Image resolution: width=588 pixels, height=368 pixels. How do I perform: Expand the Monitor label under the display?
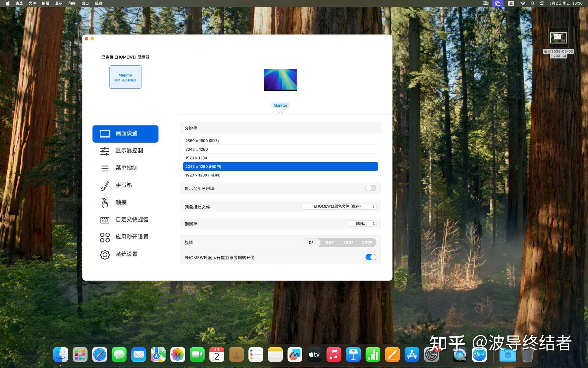coord(280,105)
